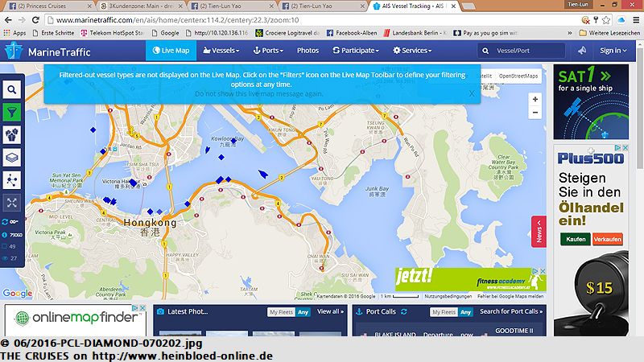644x362 pixels.
Task: Open the Live Map tab
Action: 171,51
